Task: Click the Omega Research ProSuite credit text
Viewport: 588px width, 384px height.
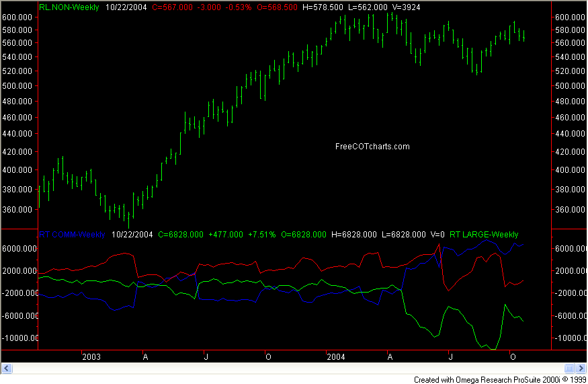Action: click(x=499, y=379)
